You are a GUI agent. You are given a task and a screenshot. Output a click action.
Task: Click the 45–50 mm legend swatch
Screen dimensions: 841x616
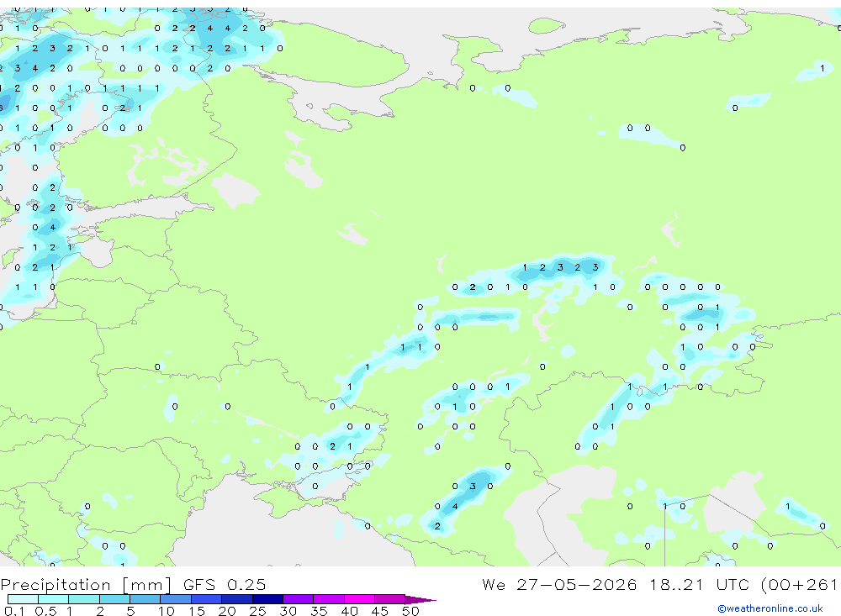point(390,599)
